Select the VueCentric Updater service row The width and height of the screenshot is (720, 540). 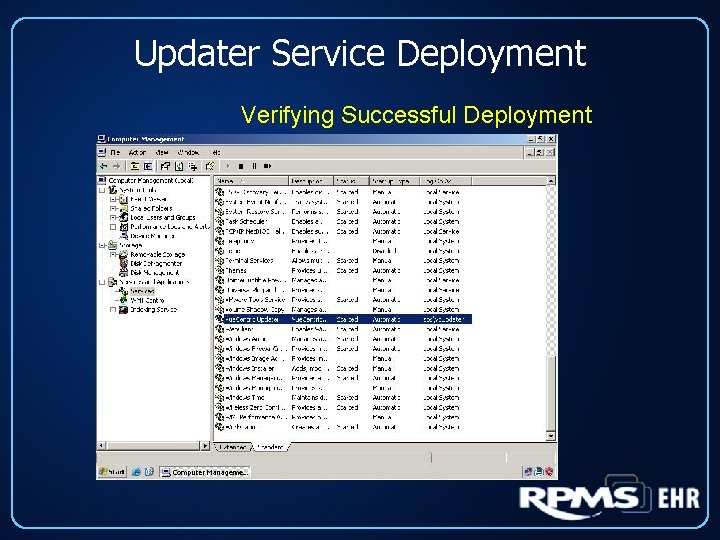coord(343,319)
